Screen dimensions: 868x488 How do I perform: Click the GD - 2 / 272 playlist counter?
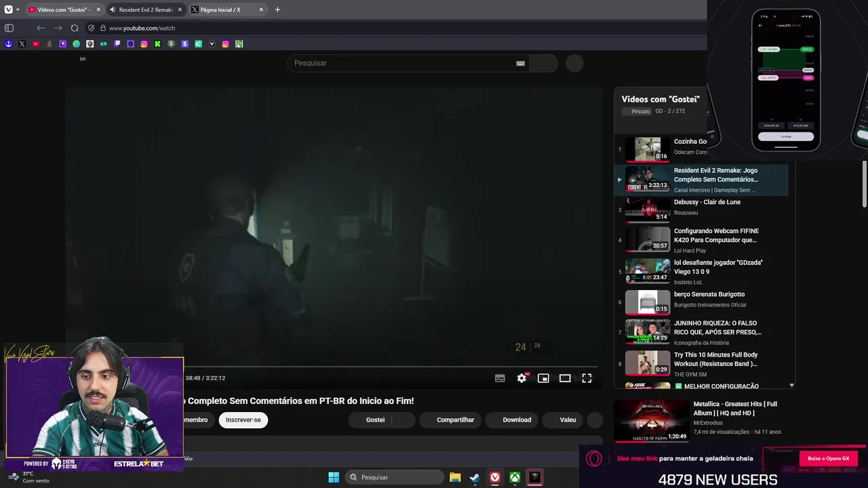(670, 111)
